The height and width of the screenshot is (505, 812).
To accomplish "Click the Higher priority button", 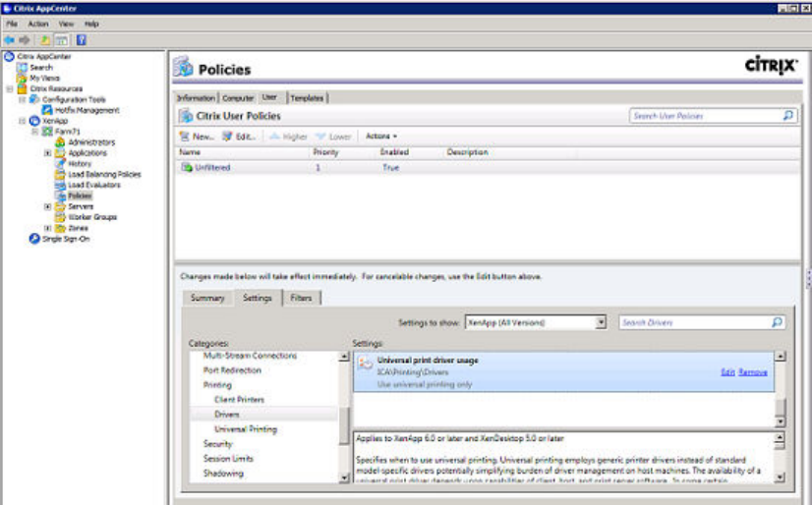I will coord(289,137).
